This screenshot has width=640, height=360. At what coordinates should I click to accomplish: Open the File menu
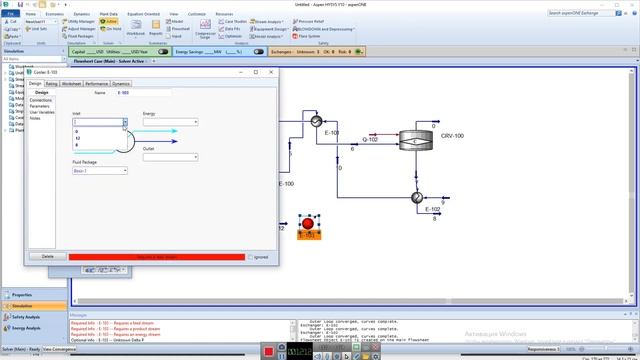coord(11,14)
